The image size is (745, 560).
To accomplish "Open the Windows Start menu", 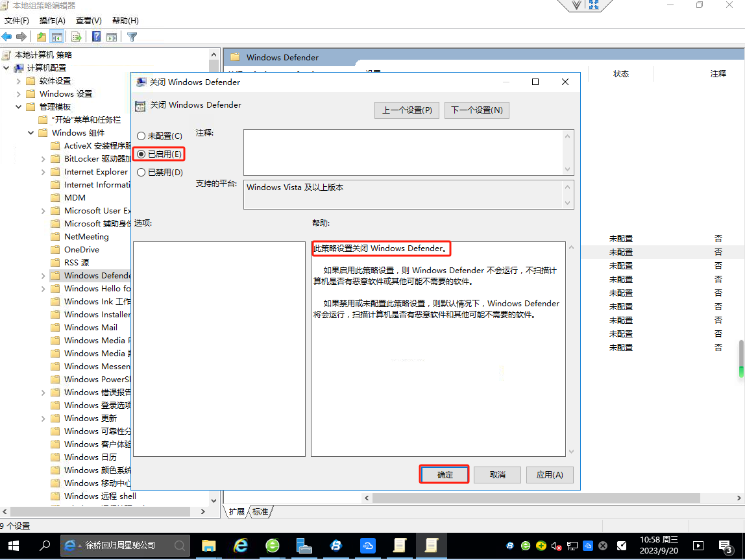I will pyautogui.click(x=13, y=546).
